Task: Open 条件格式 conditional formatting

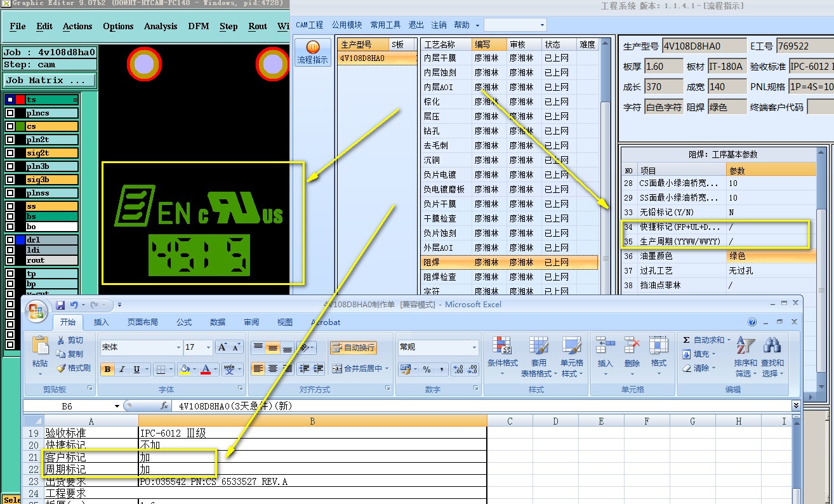Action: pos(503,357)
